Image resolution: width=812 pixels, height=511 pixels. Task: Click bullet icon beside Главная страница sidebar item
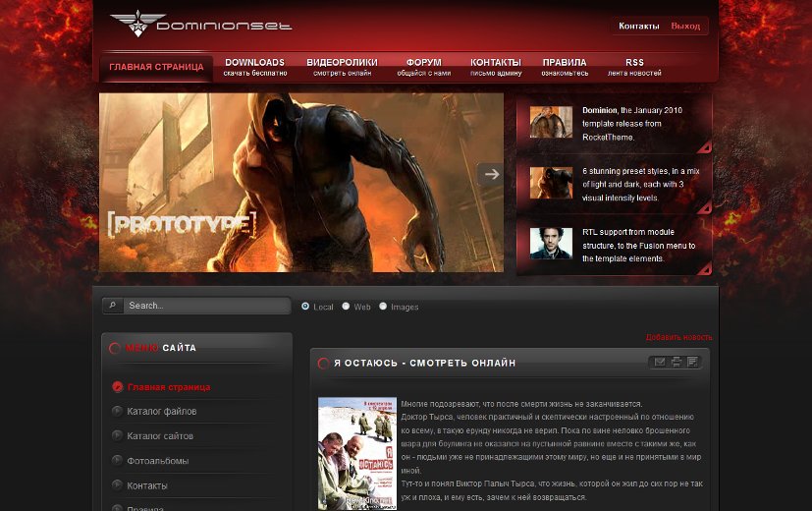tap(118, 386)
